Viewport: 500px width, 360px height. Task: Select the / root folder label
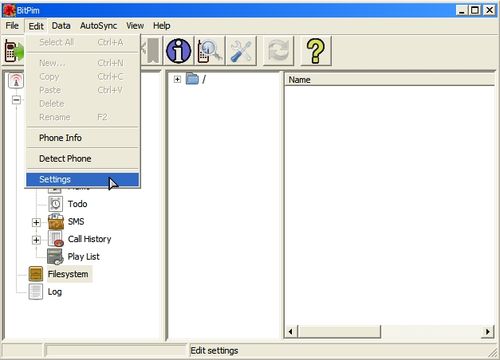pos(204,79)
